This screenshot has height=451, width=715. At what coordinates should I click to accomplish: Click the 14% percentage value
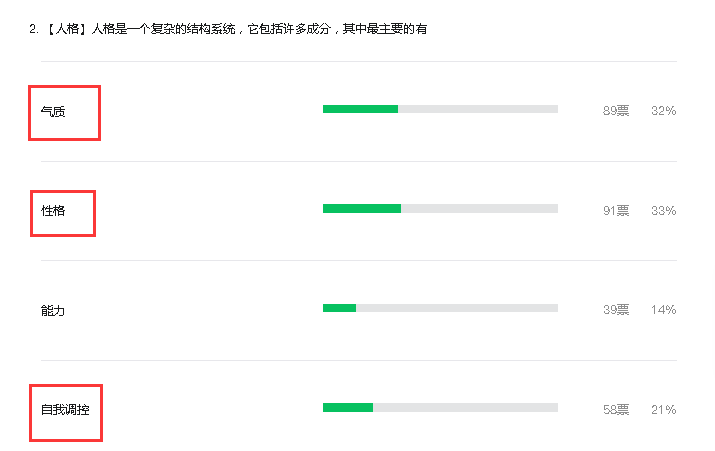[663, 310]
